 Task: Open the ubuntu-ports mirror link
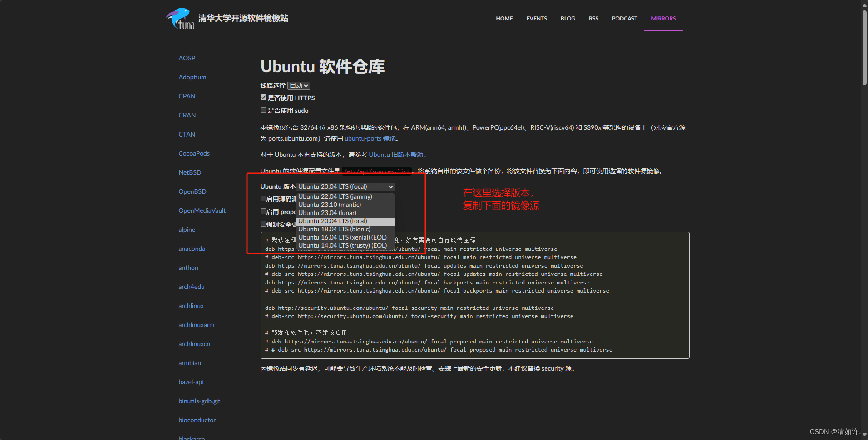(370, 138)
